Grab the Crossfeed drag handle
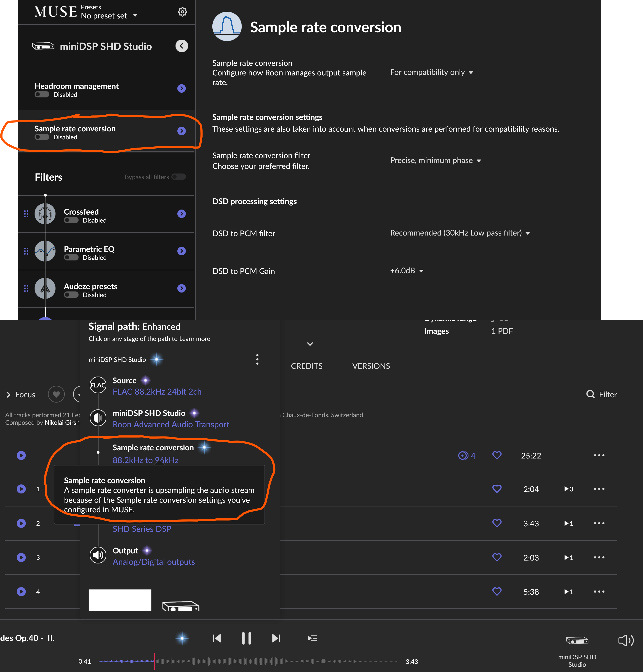 point(26,214)
